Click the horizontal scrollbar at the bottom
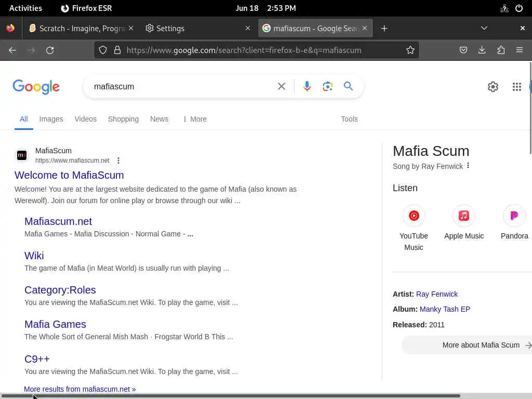 (231, 396)
